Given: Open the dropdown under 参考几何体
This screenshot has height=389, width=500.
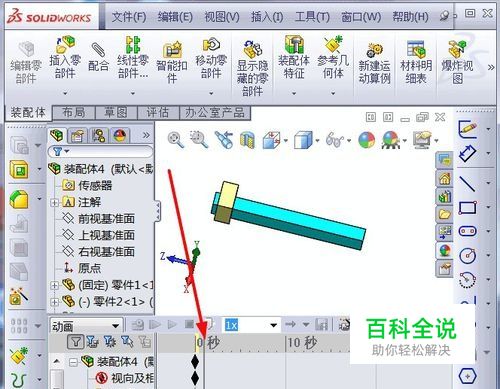Looking at the screenshot, I should (x=333, y=93).
